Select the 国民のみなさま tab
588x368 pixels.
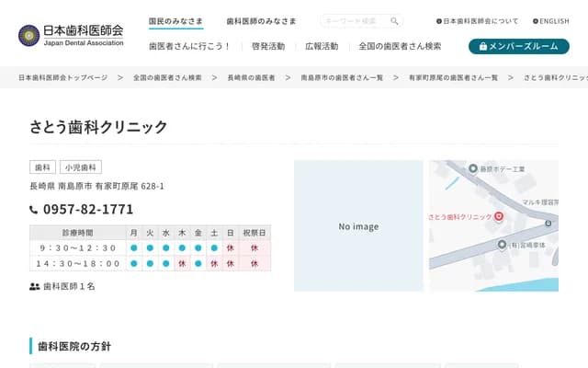tap(175, 21)
